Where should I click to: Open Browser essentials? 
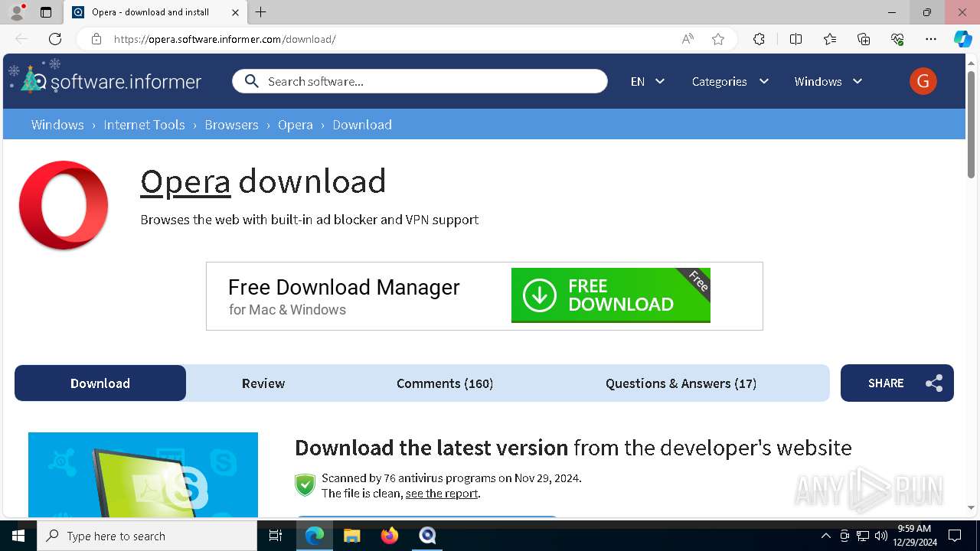coord(897,39)
